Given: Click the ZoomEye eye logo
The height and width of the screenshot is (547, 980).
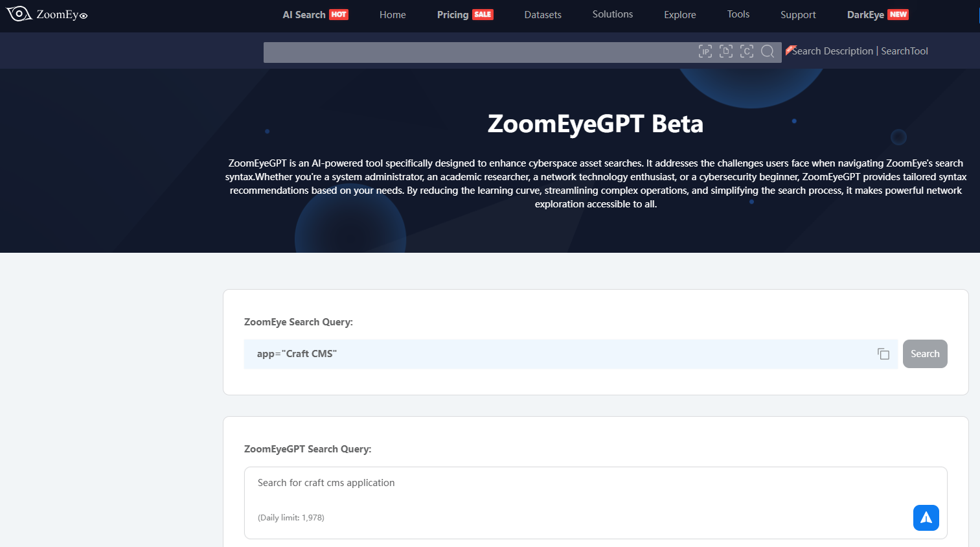Looking at the screenshot, I should pyautogui.click(x=19, y=13).
